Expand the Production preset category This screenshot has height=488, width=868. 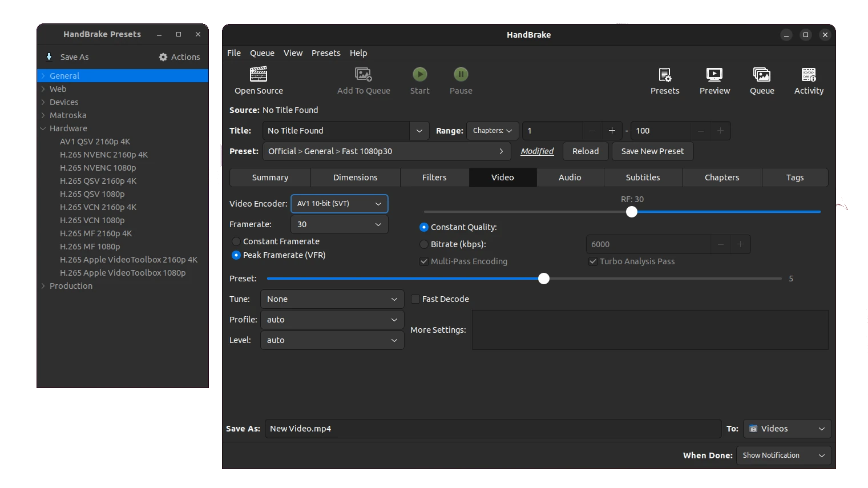(43, 286)
